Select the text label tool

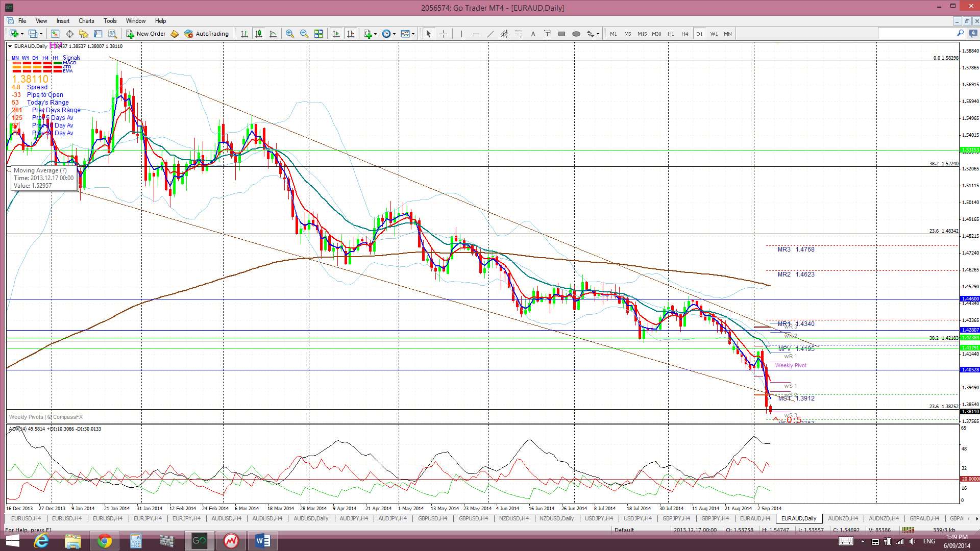(x=547, y=34)
